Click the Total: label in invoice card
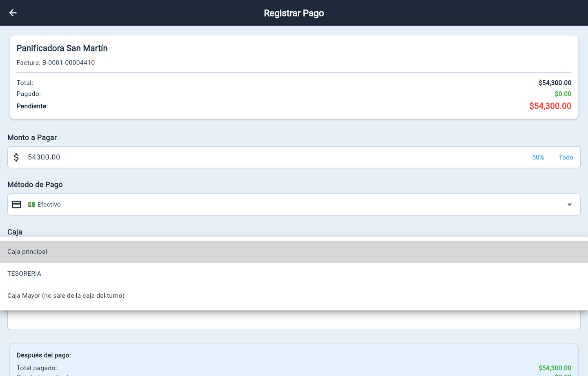Viewport: 588px width, 376px height. (x=25, y=83)
